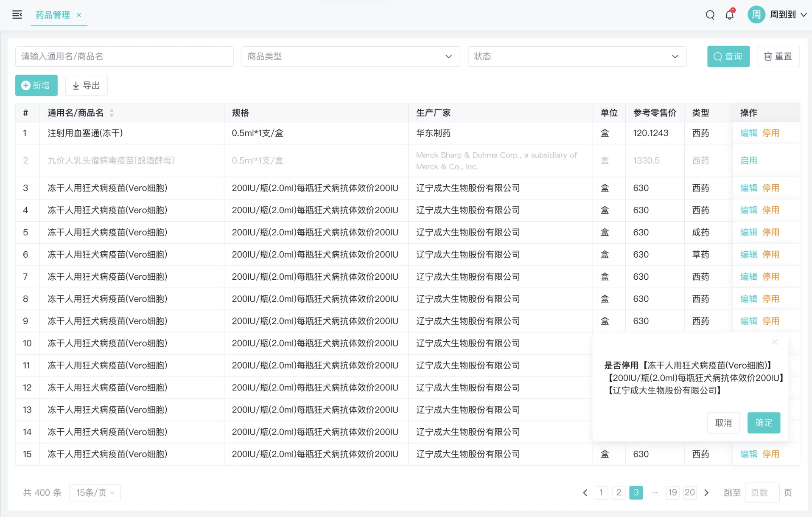Expand the 周到到 user menu
The width and height of the screenshot is (812, 517).
pyautogui.click(x=788, y=15)
